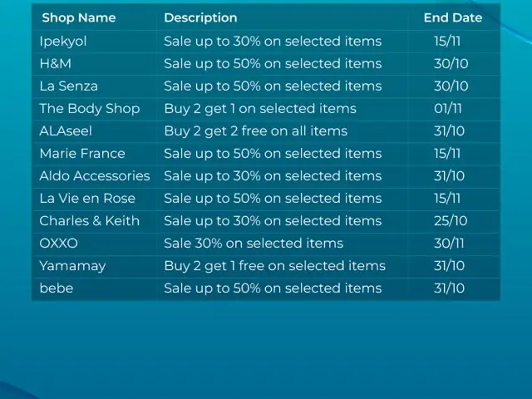Click the 01/11 end date
This screenshot has width=532, height=399.
click(x=448, y=109)
